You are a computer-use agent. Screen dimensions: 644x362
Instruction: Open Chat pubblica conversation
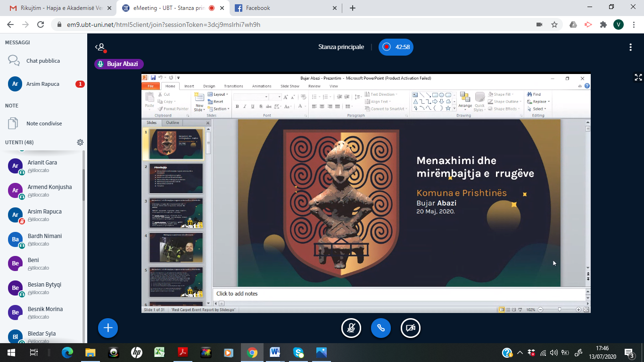pyautogui.click(x=42, y=61)
